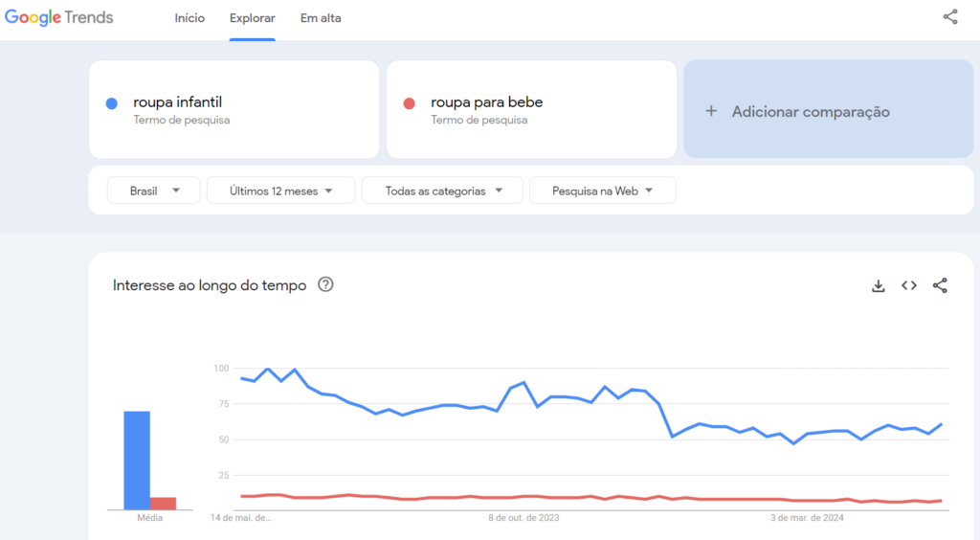Viewport: 980px width, 540px height.
Task: Switch to the Em alta tab
Action: click(x=321, y=18)
